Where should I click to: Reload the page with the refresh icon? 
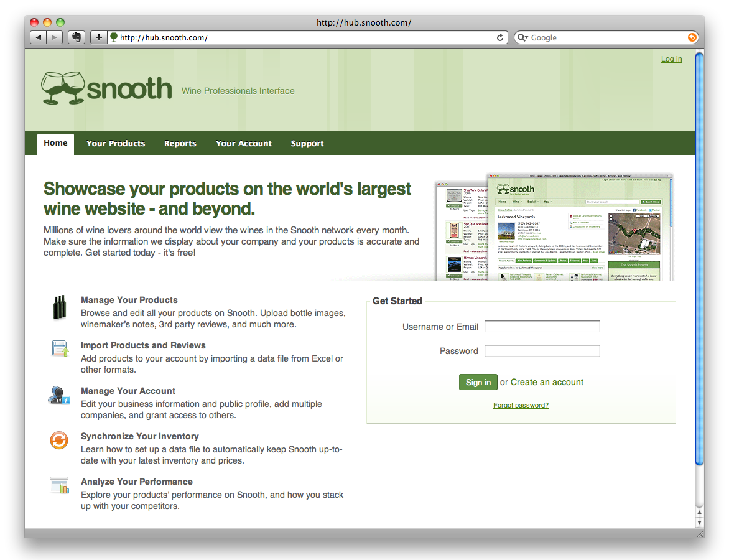500,38
